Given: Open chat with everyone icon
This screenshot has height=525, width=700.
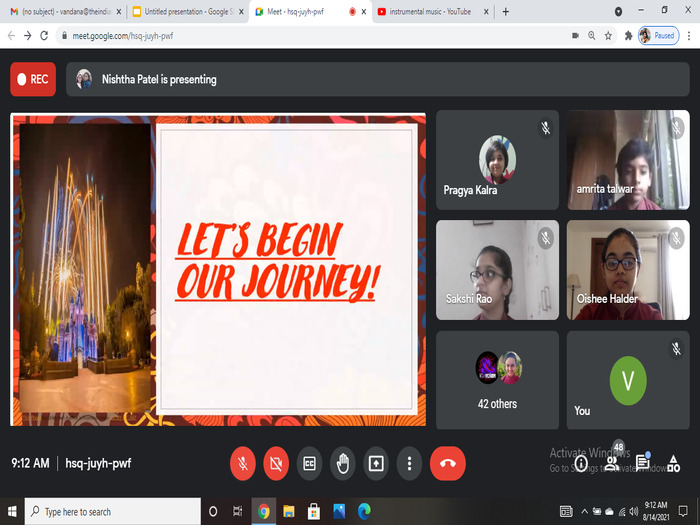Looking at the screenshot, I should (643, 462).
